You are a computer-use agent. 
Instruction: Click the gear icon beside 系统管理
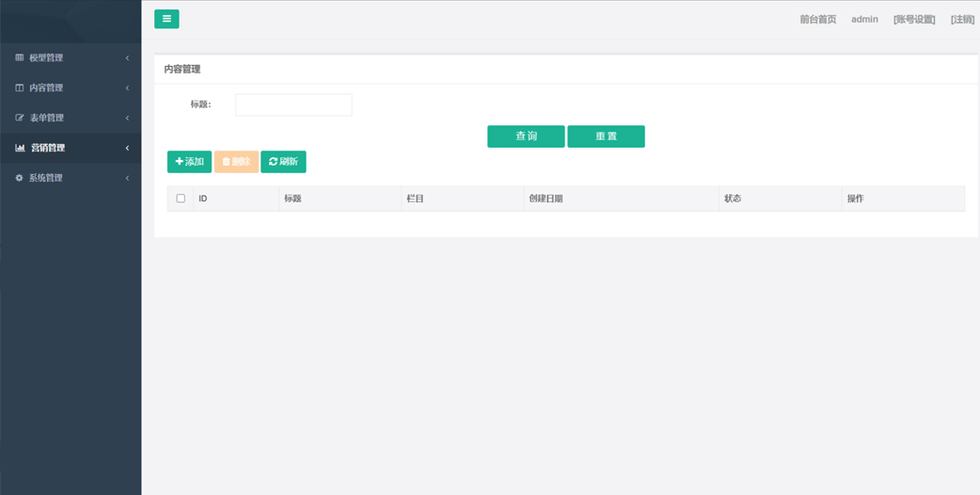[x=20, y=178]
